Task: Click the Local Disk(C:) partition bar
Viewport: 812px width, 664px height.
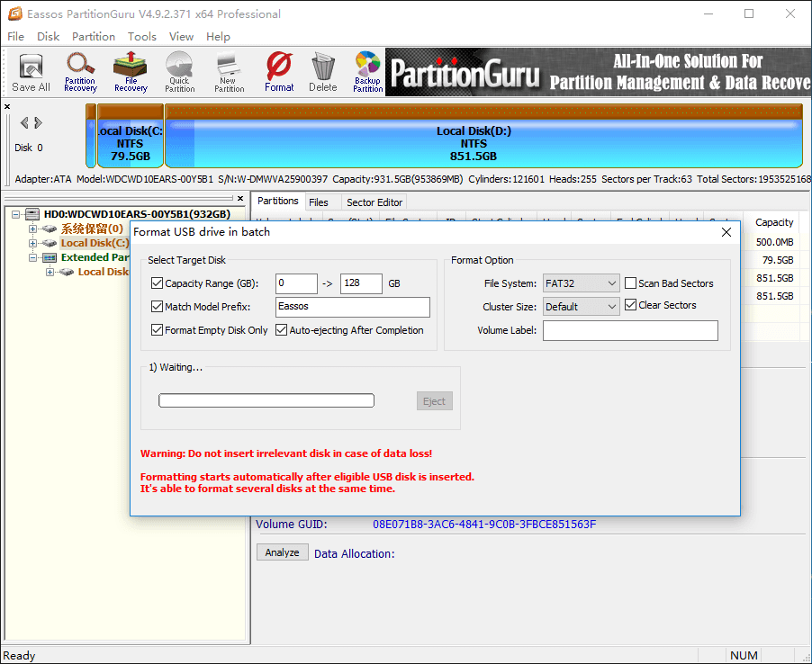Action: [131, 136]
